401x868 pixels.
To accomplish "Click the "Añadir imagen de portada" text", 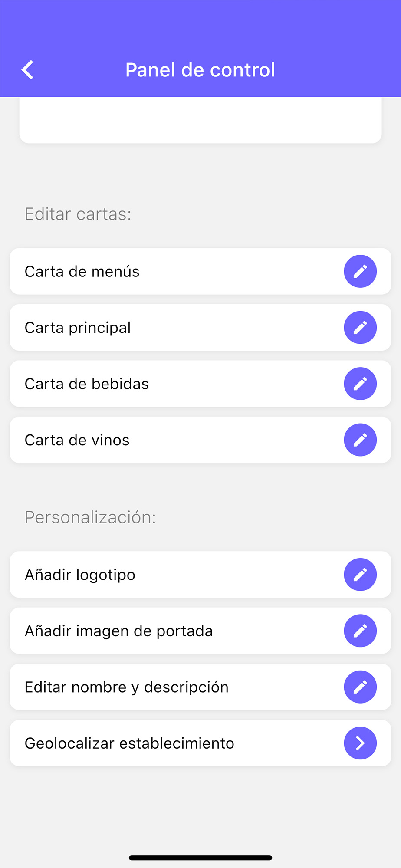I will pyautogui.click(x=119, y=631).
